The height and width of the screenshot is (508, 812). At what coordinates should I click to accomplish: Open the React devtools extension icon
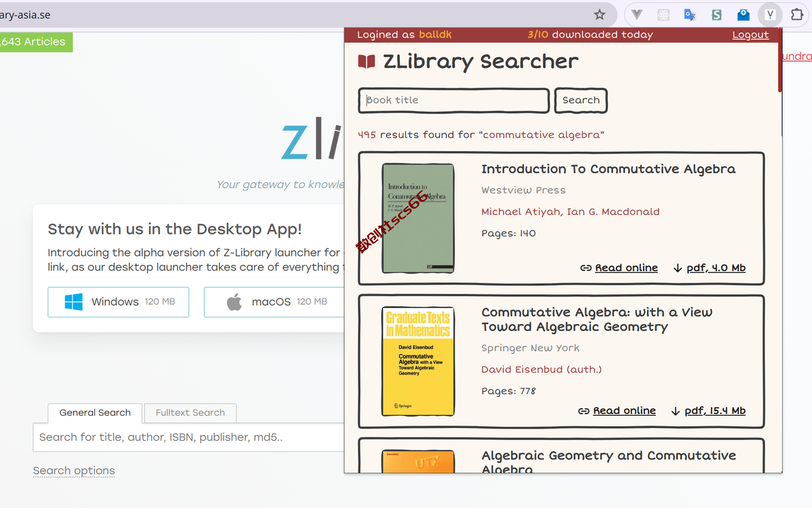point(664,15)
